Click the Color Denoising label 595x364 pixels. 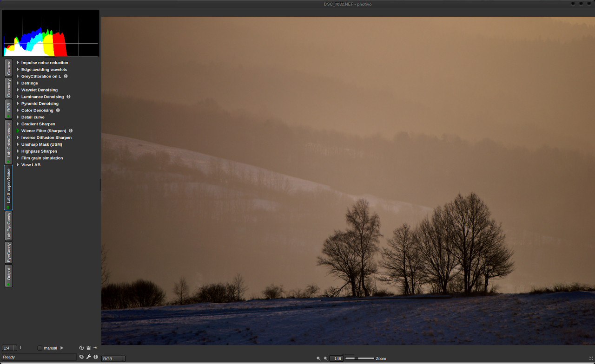point(37,110)
